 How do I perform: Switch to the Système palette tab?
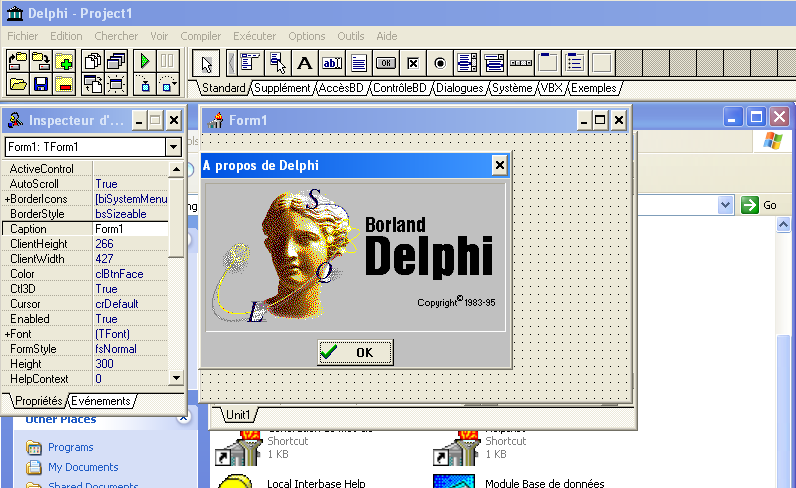pyautogui.click(x=512, y=88)
